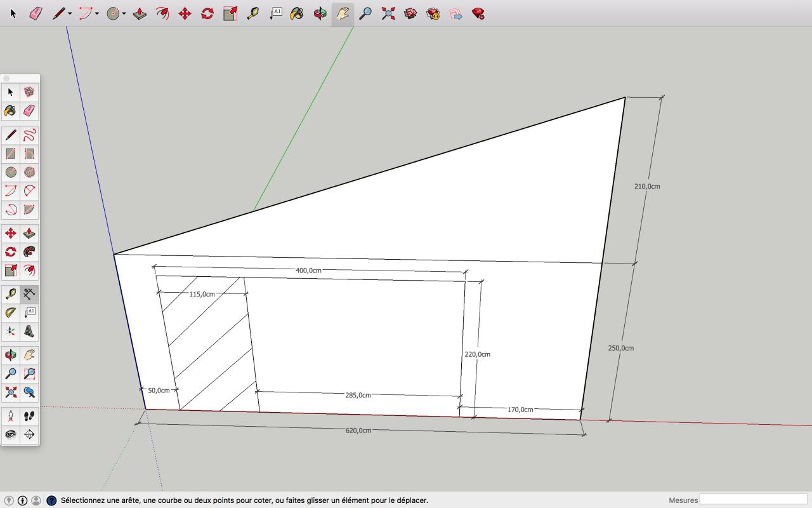This screenshot has height=508, width=812.
Task: Select the Position Camera tool in the left palette
Action: click(x=11, y=416)
